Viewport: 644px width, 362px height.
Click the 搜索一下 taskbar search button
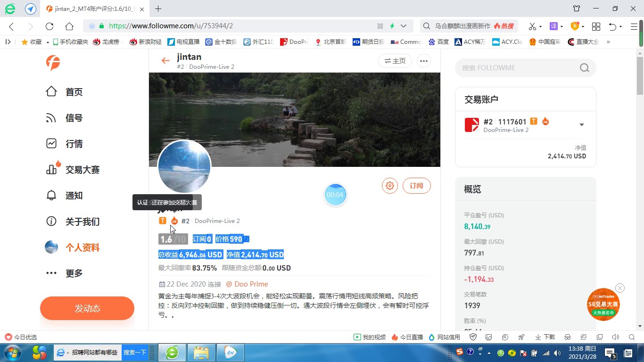click(x=135, y=353)
